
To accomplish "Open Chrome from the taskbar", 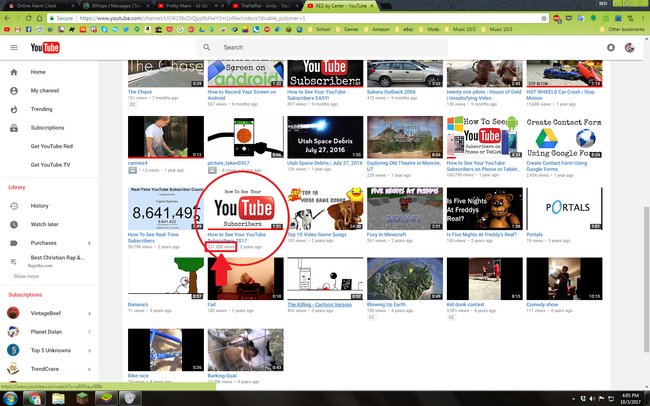I will tap(34, 399).
